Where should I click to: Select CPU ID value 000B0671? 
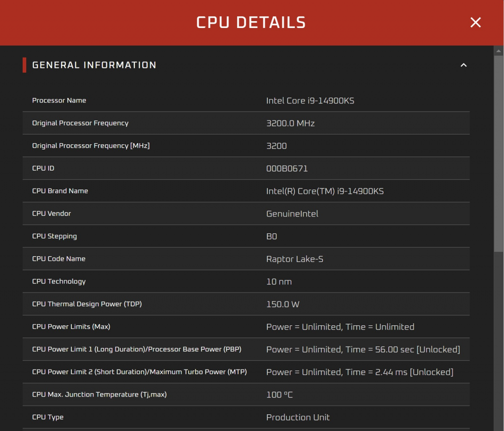click(287, 169)
